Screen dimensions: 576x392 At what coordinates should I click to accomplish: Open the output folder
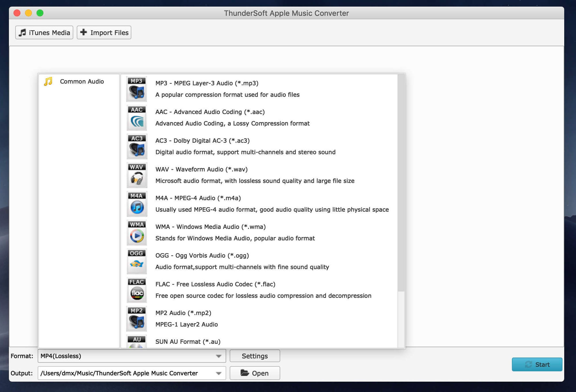click(255, 373)
